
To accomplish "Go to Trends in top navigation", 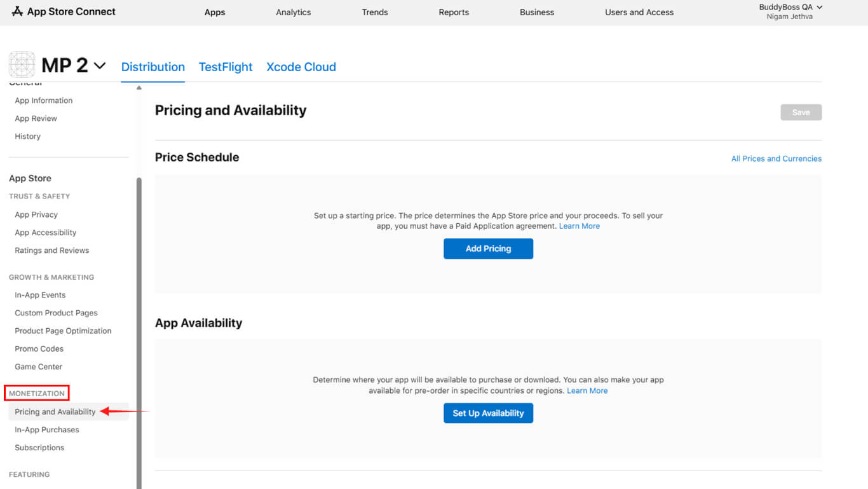I will [x=374, y=12].
